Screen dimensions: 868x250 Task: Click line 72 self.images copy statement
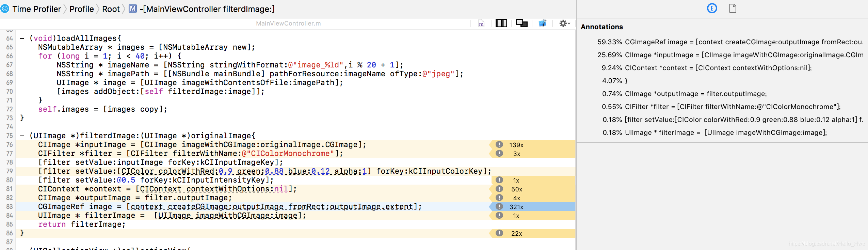click(102, 109)
